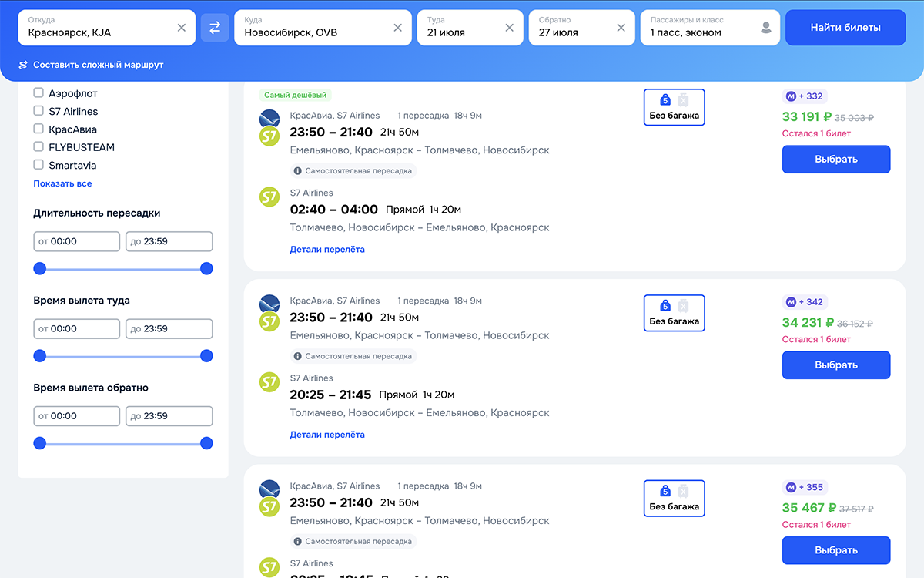Choose the 35 467 ₽ ticket with Выбрать
The height and width of the screenshot is (578, 924).
pos(836,550)
